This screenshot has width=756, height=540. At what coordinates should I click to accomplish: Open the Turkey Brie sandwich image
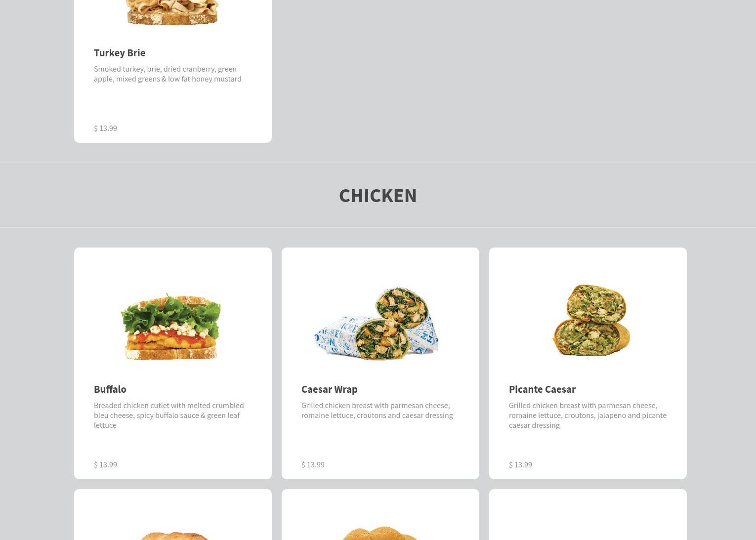pyautogui.click(x=172, y=12)
